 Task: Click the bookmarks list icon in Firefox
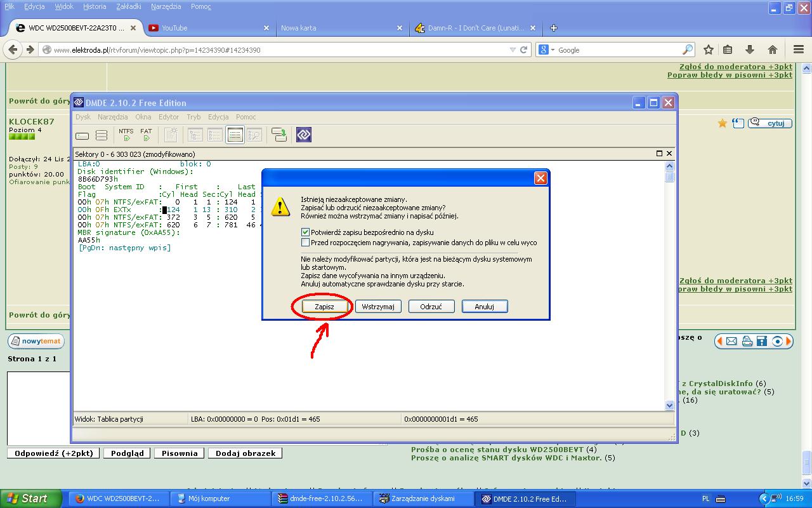[x=728, y=50]
